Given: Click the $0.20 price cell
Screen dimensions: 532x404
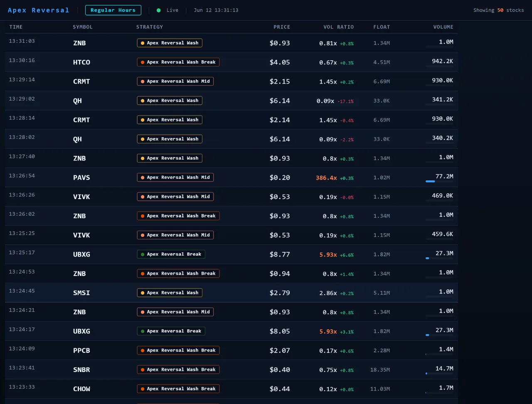Looking at the screenshot, I should click(280, 177).
